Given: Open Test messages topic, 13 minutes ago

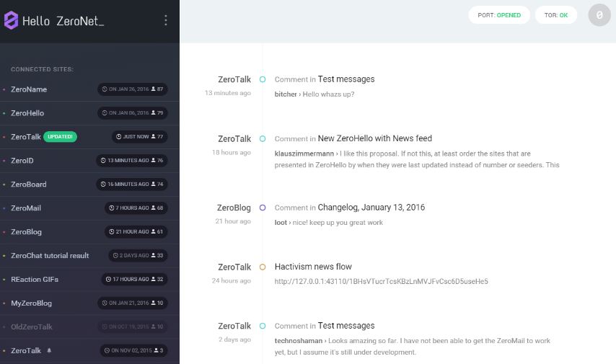Looking at the screenshot, I should (x=346, y=79).
